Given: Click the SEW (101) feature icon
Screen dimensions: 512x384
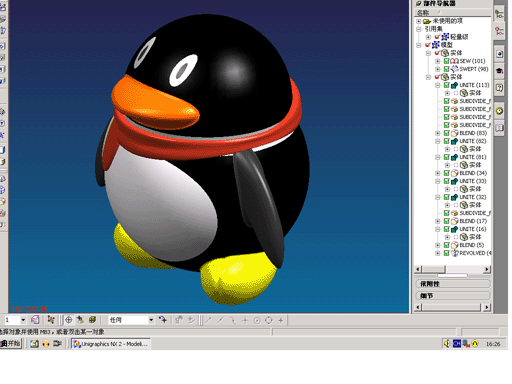Looking at the screenshot, I should [x=455, y=61].
